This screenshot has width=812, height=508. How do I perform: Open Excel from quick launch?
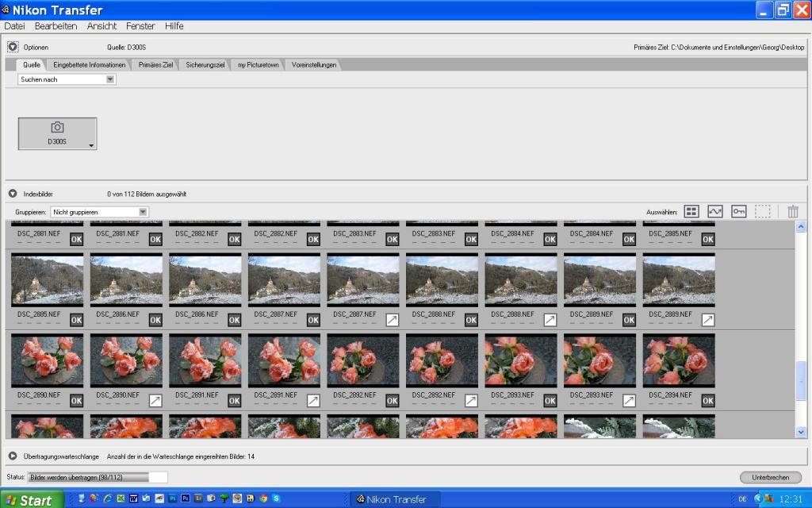(121, 498)
